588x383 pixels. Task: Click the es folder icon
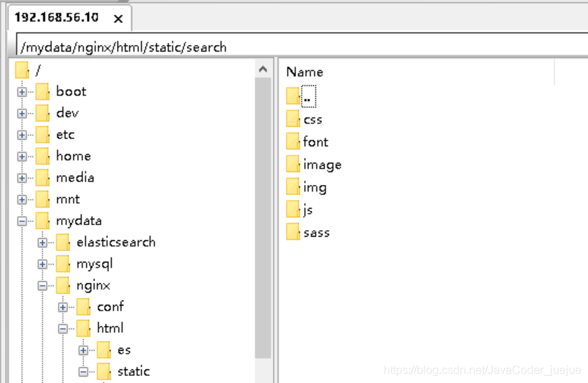[104, 350]
